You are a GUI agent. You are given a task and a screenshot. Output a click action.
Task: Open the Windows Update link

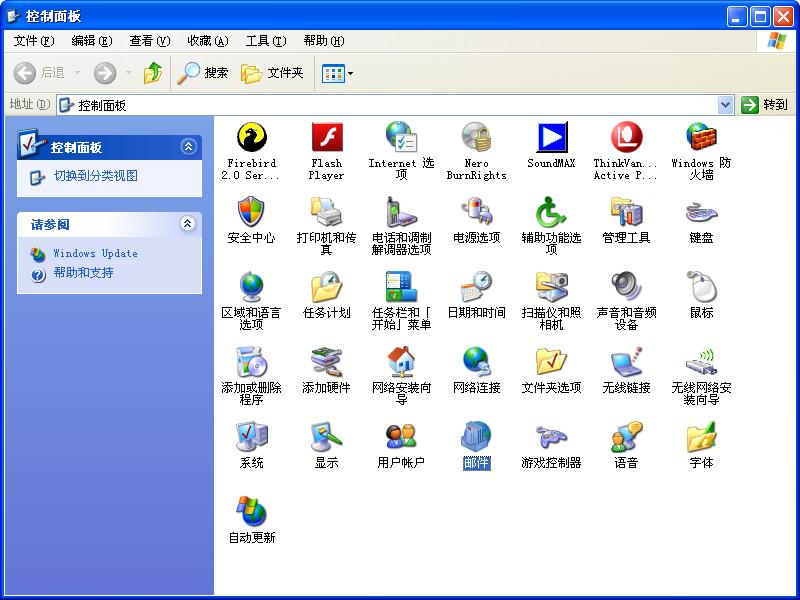pyautogui.click(x=95, y=254)
